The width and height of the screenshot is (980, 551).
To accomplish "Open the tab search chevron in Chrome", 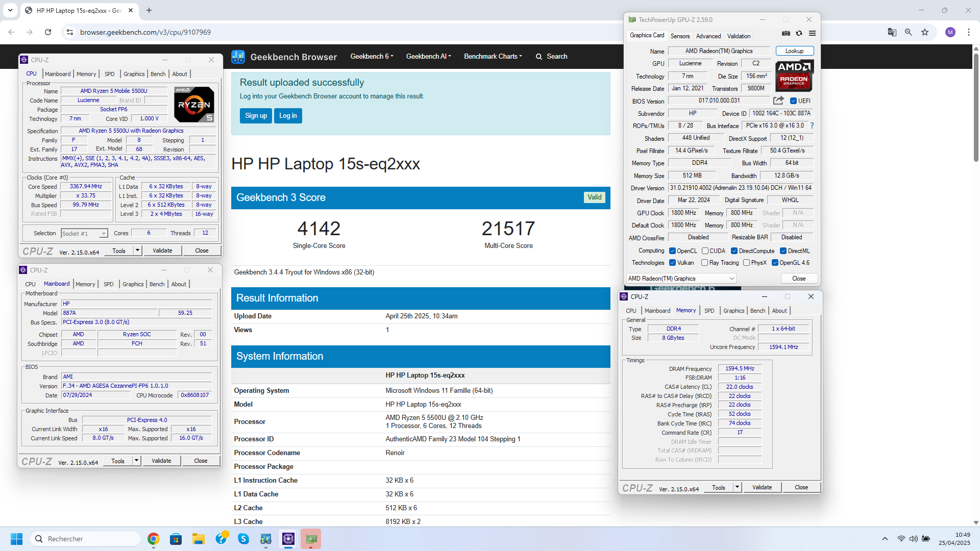I will tap(10, 10).
